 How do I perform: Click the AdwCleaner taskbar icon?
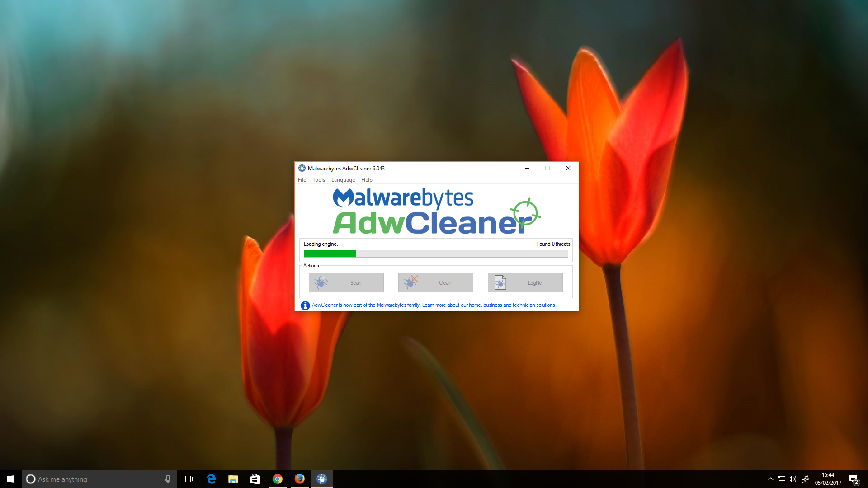pyautogui.click(x=322, y=479)
